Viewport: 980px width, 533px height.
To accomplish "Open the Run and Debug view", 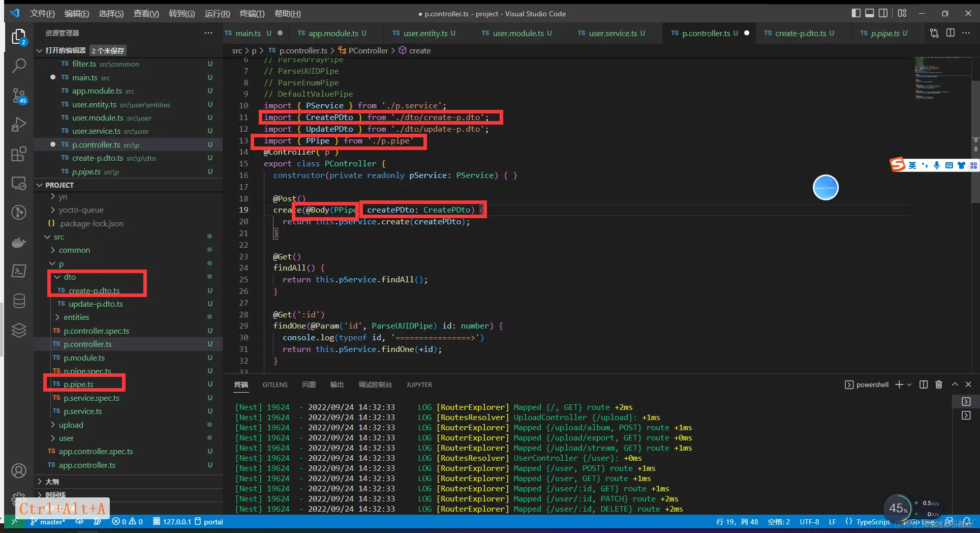I will (19, 124).
